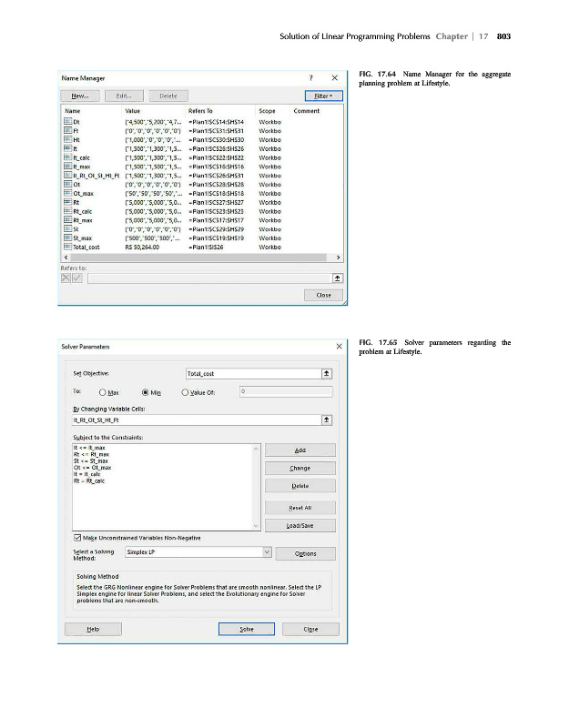This screenshot has width=569, height=728.
Task: Sort by the Refers To column header
Action: coord(200,111)
